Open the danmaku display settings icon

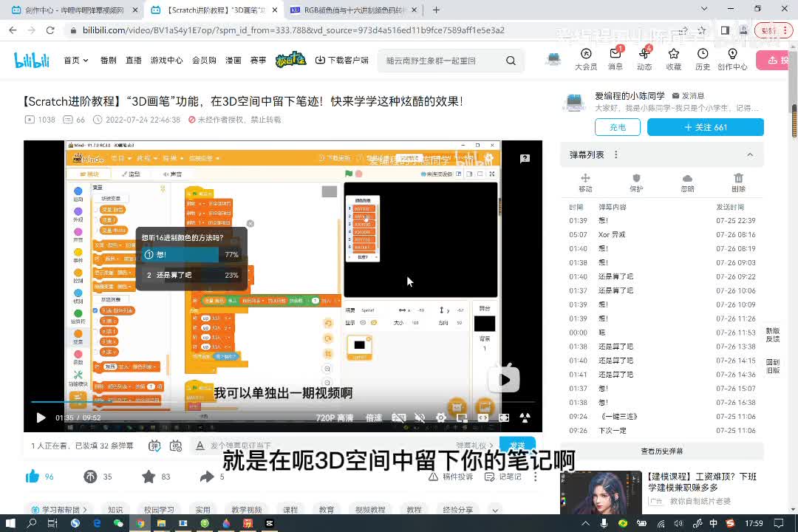(x=176, y=446)
